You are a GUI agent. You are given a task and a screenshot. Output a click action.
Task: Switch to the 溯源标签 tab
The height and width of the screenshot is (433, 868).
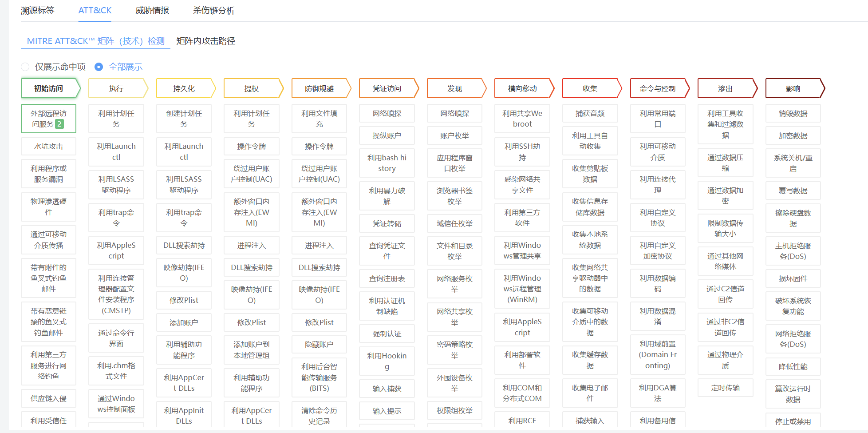(38, 11)
